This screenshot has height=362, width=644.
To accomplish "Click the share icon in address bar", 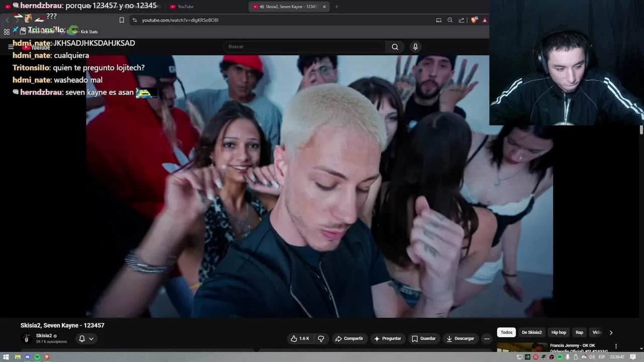I will pos(462,20).
